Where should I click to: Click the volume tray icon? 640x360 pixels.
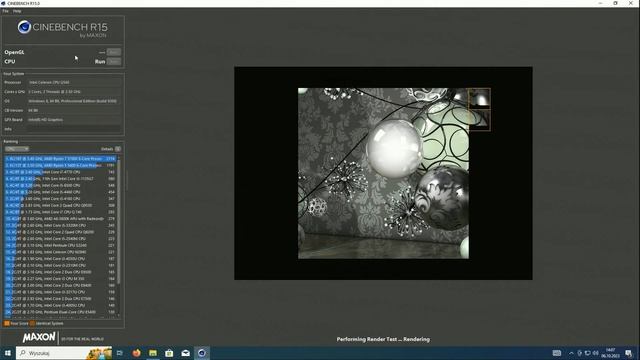coord(596,353)
